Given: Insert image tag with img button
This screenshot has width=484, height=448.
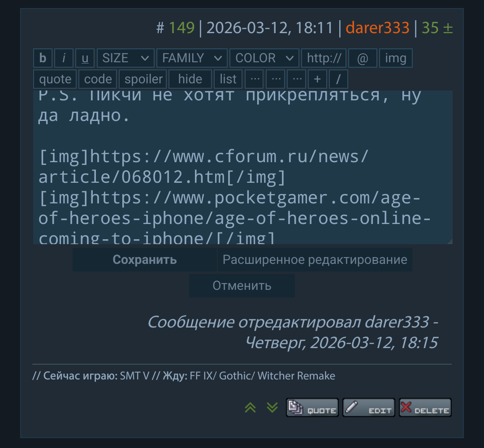Looking at the screenshot, I should (396, 58).
